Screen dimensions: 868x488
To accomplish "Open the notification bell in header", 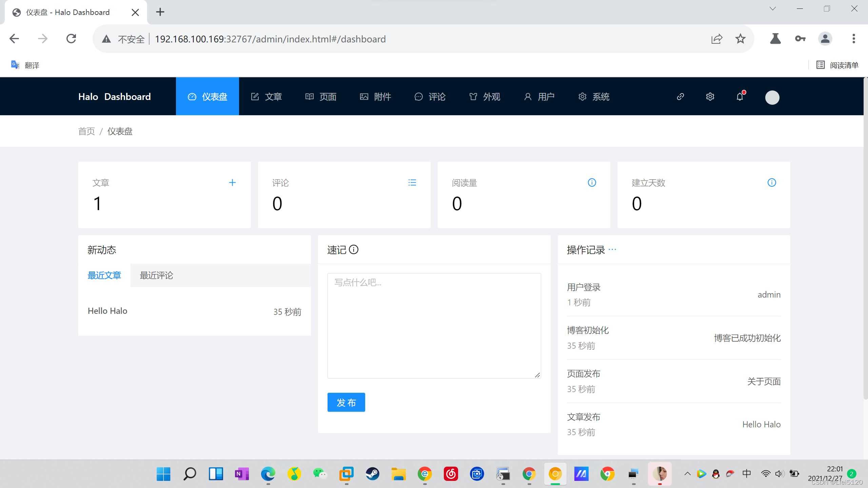I will coord(740,97).
